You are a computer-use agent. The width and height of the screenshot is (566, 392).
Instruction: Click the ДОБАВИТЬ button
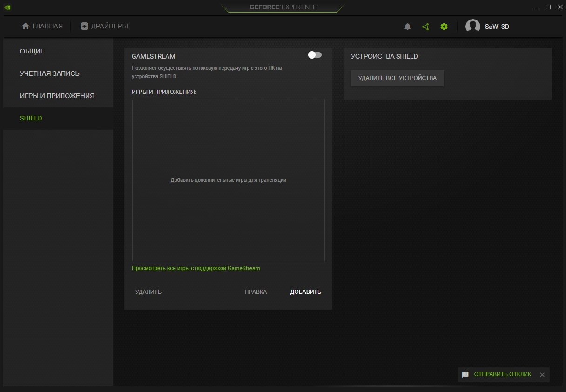coord(306,292)
